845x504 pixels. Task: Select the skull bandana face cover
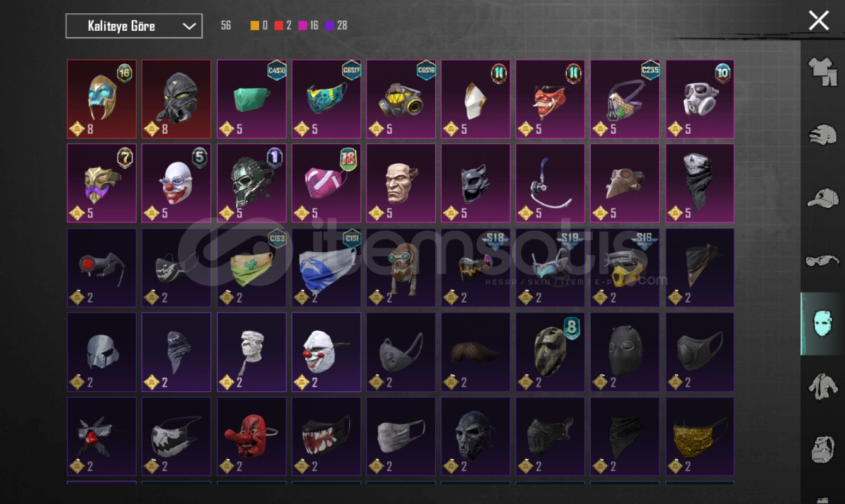pos(700,183)
